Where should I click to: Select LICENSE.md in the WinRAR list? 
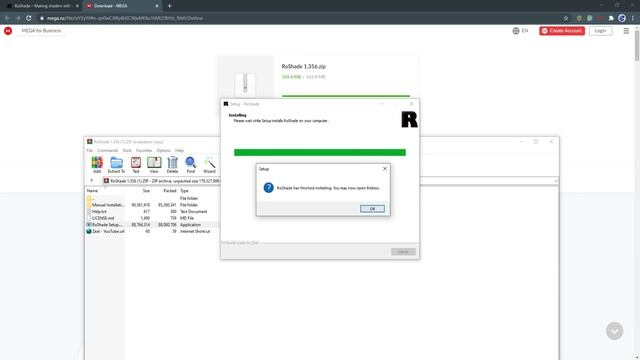(152, 218)
